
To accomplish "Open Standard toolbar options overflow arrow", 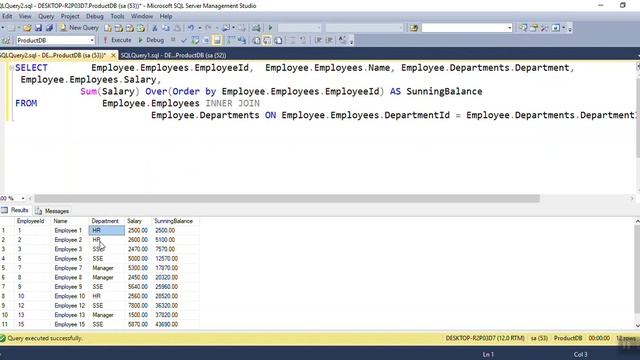I will pyautogui.click(x=570, y=29).
